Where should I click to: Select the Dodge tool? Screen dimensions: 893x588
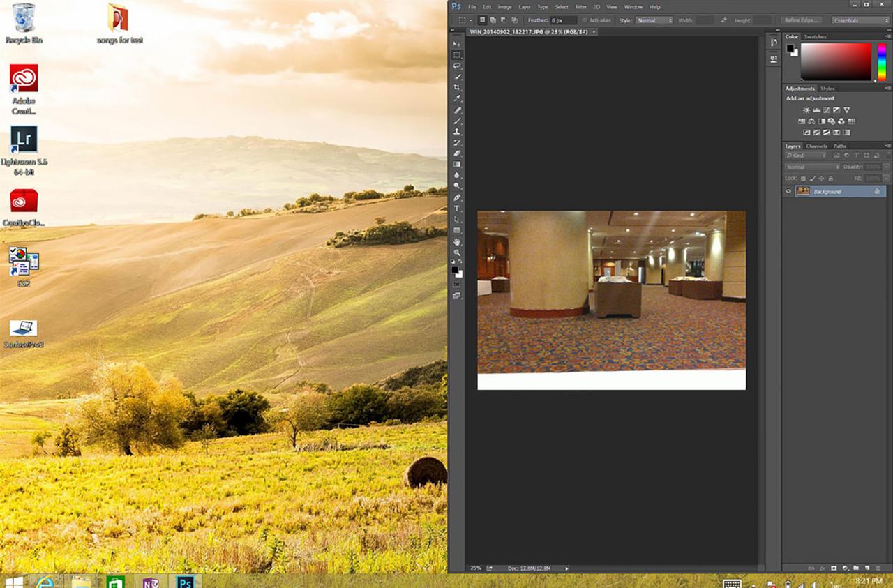click(457, 186)
